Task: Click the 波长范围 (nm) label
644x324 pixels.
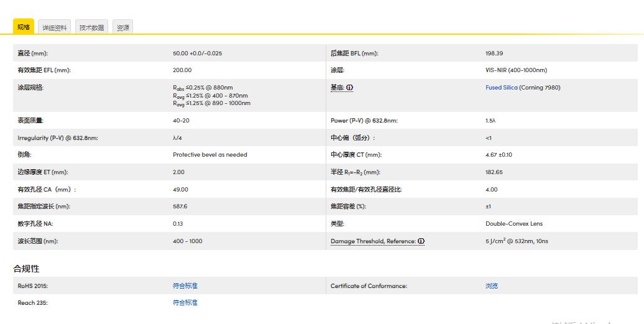Action: (38, 241)
